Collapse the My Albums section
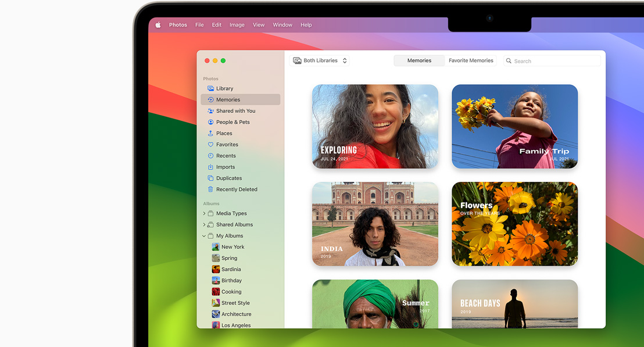The image size is (644, 347). click(x=203, y=235)
